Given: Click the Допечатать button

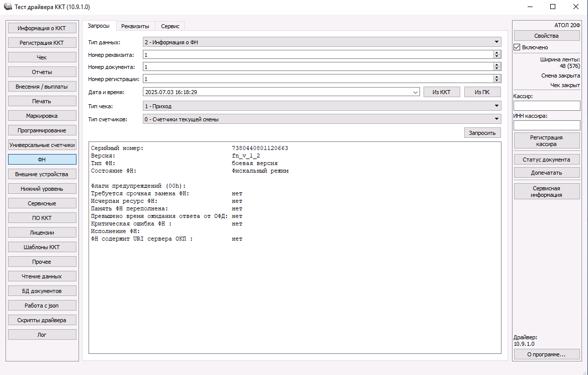Looking at the screenshot, I should 546,173.
